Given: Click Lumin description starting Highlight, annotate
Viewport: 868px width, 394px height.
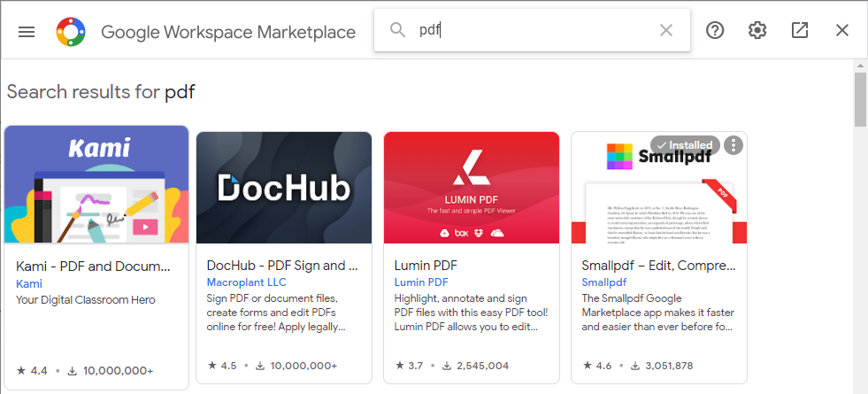Looking at the screenshot, I should pos(471,313).
